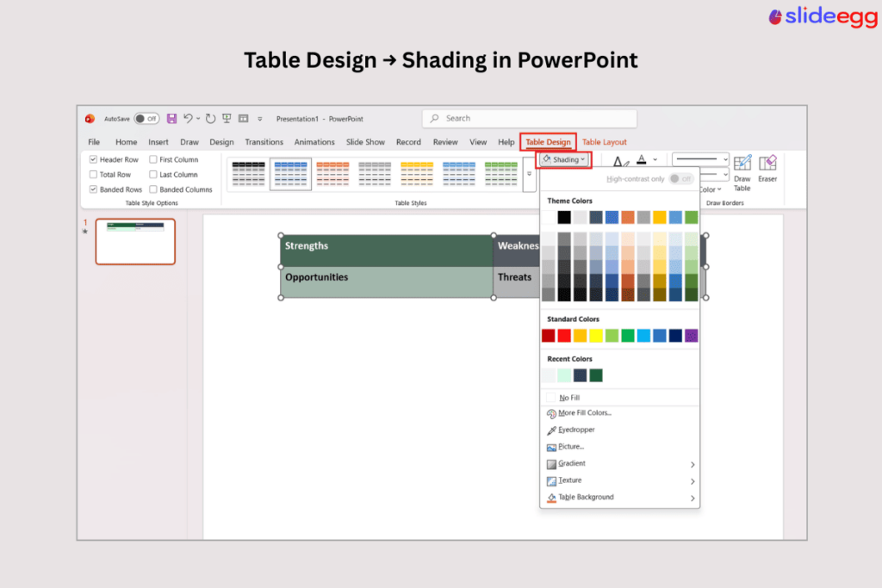
Task: Apply the light blue table style thumbnail
Action: pyautogui.click(x=459, y=174)
